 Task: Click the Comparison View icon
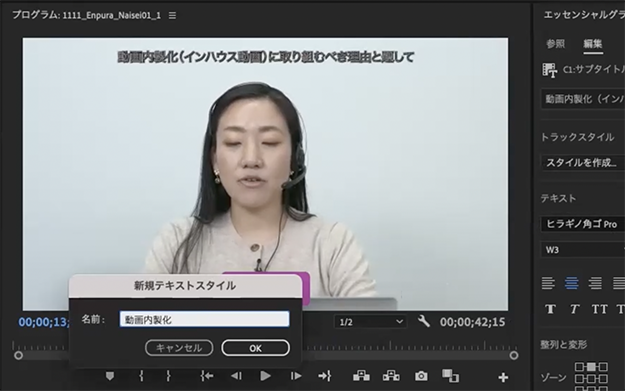coord(450,375)
